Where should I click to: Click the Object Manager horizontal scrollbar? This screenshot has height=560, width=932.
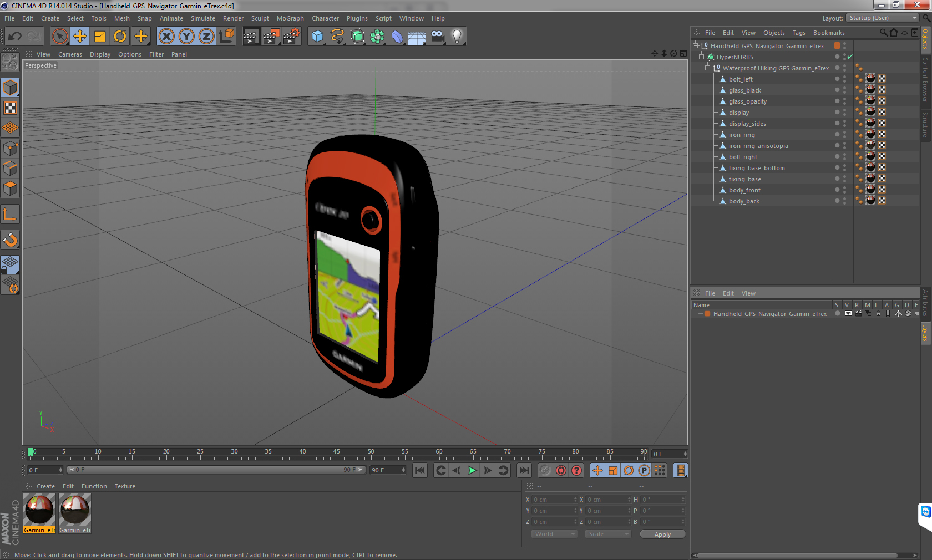798,555
